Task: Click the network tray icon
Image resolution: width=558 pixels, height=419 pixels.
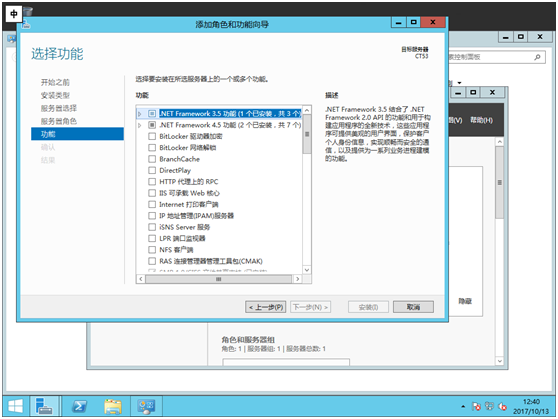Action: (x=489, y=406)
